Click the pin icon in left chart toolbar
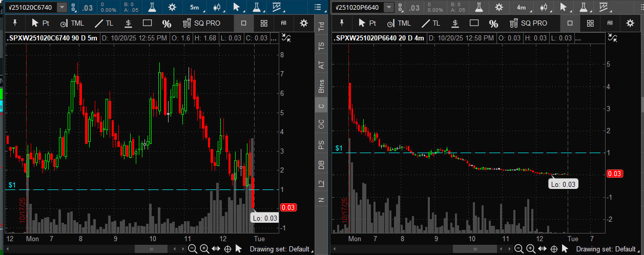 tap(15, 23)
